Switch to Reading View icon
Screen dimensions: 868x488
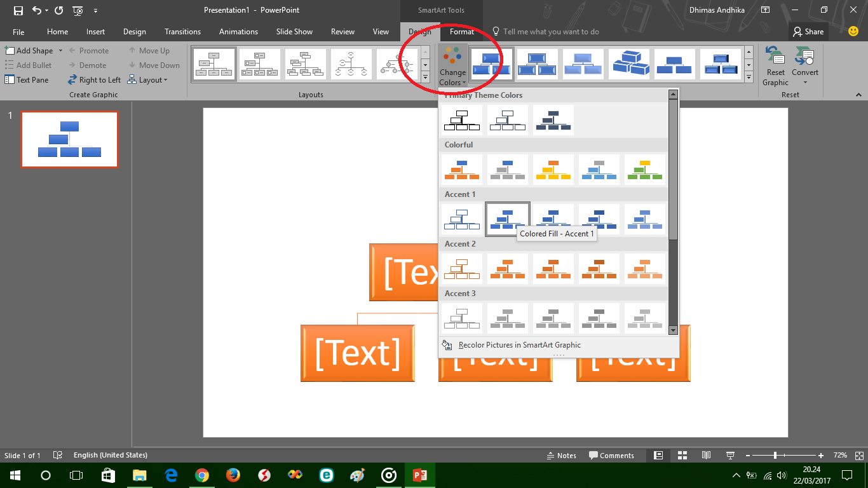point(706,455)
